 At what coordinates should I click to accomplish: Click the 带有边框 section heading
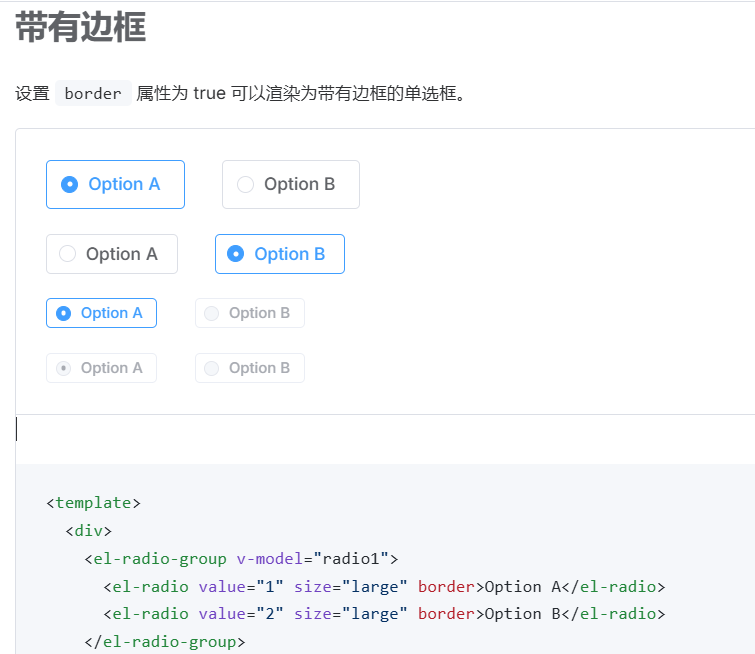[80, 27]
